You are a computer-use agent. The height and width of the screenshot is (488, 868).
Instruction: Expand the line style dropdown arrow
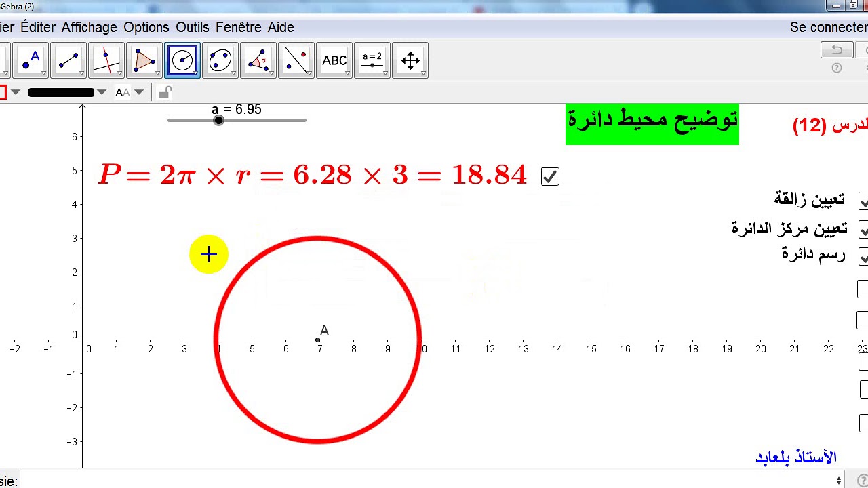(102, 92)
